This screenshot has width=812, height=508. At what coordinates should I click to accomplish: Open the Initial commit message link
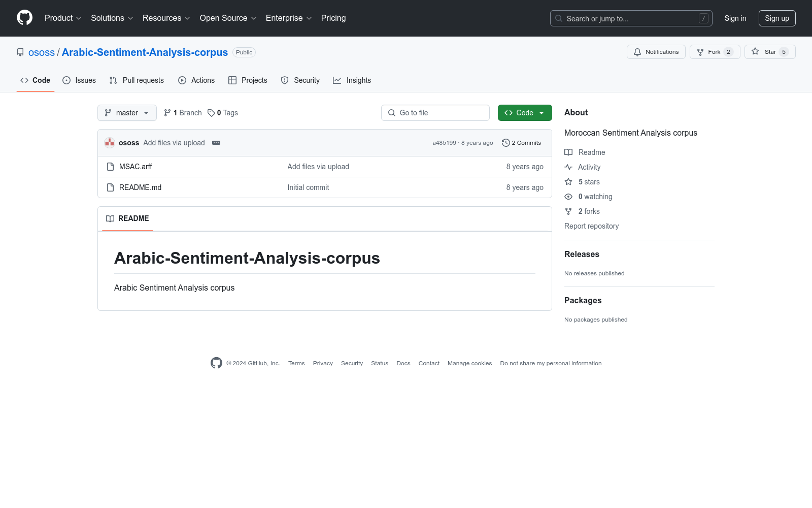(x=308, y=187)
